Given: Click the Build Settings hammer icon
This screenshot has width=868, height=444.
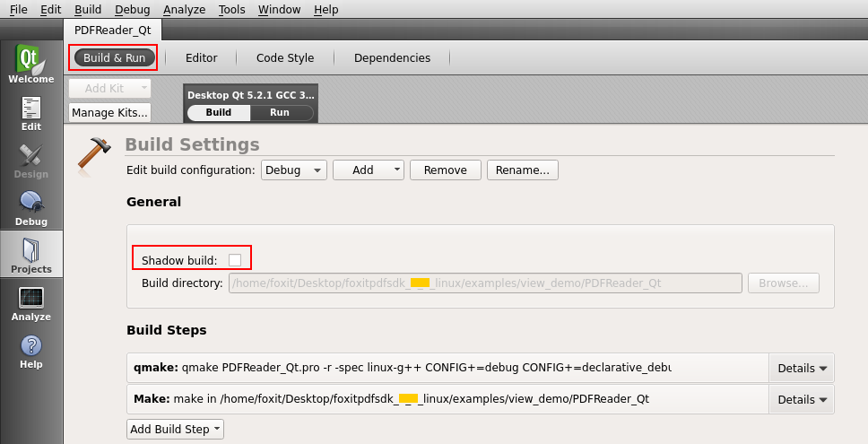Looking at the screenshot, I should coord(93,152).
